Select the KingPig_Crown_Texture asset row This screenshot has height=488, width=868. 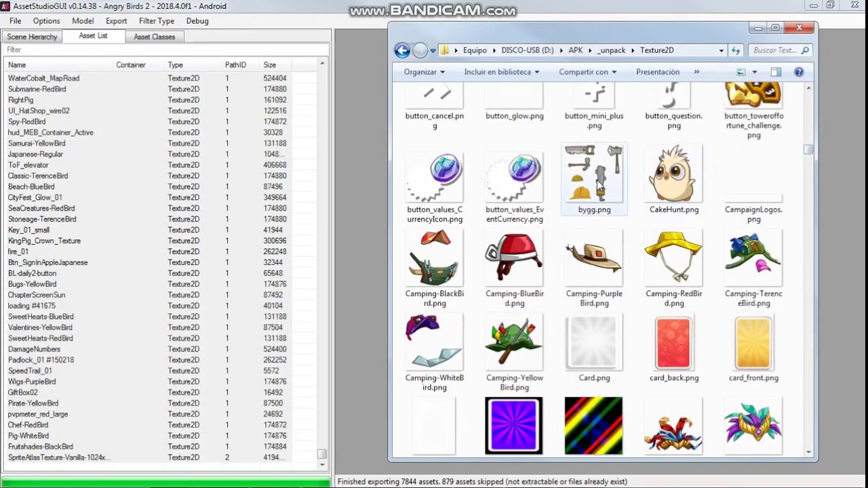160,241
